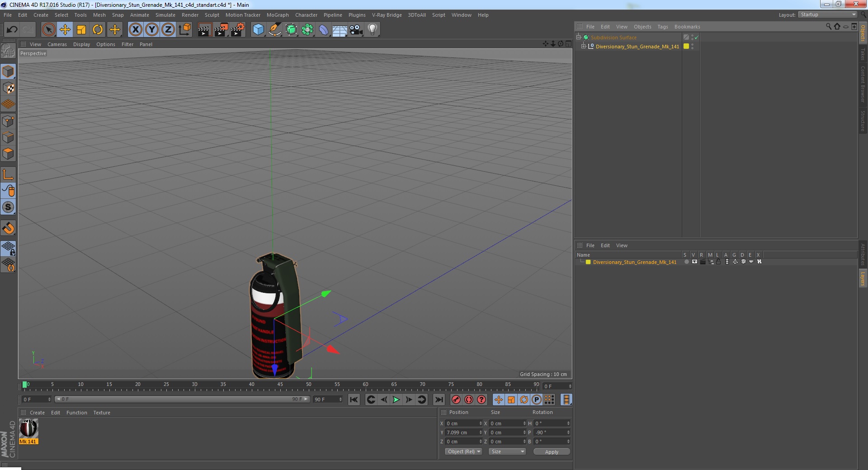Screen dimensions: 868x470
Task: Click the Mk 141 material thumbnail
Action: pyautogui.click(x=28, y=428)
